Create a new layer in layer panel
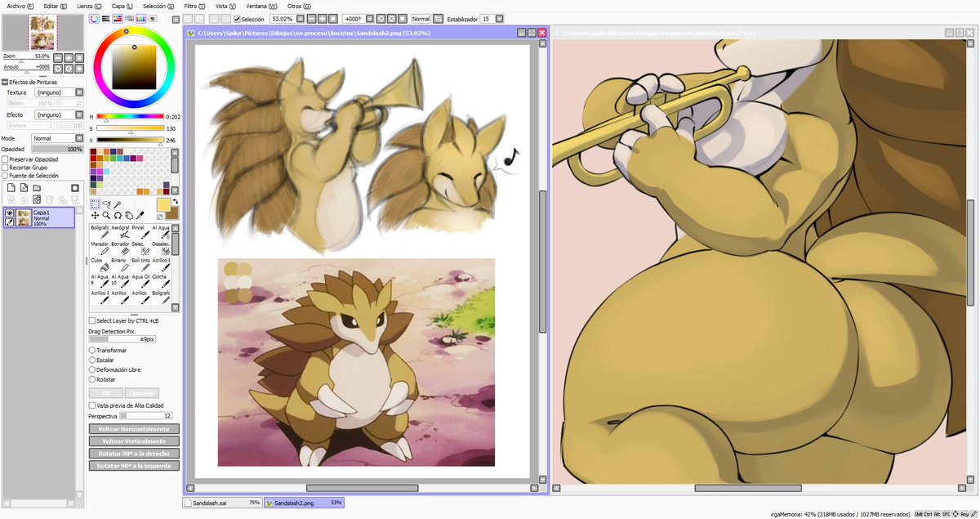 tap(11, 187)
